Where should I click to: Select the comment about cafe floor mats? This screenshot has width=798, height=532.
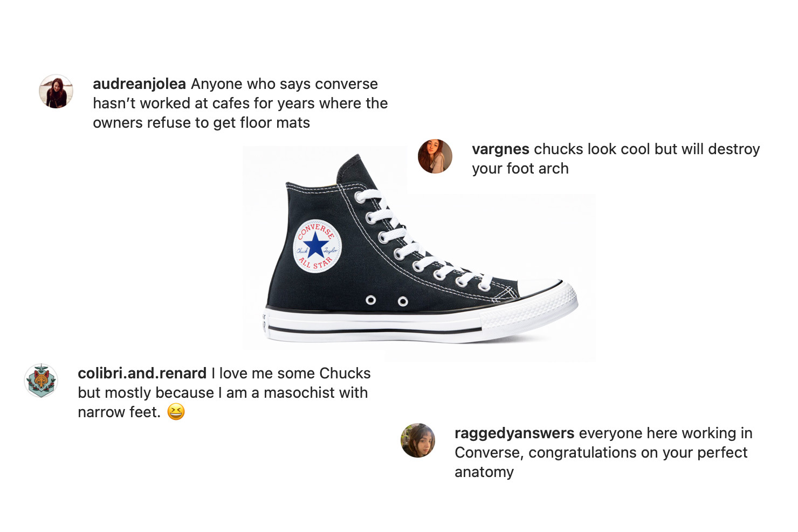(x=240, y=103)
